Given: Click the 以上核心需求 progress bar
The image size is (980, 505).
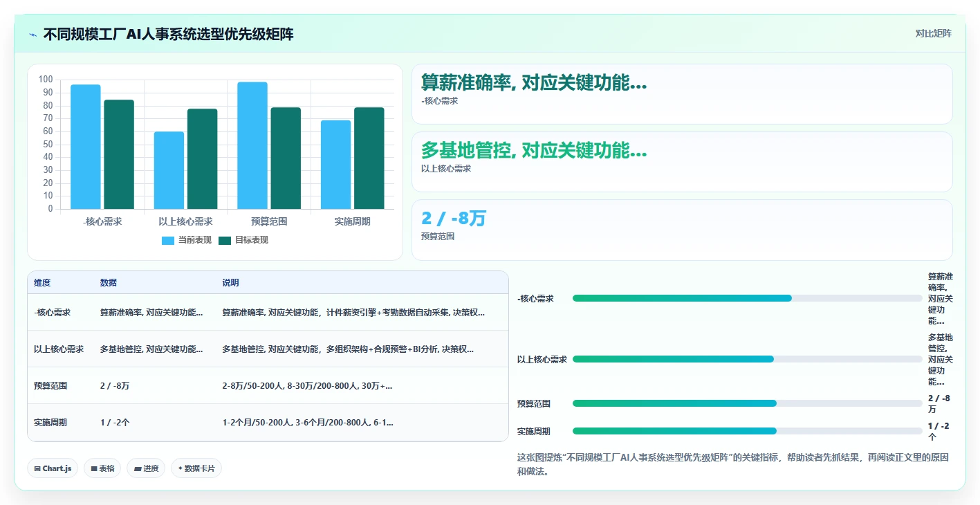Looking at the screenshot, I should coord(748,359).
